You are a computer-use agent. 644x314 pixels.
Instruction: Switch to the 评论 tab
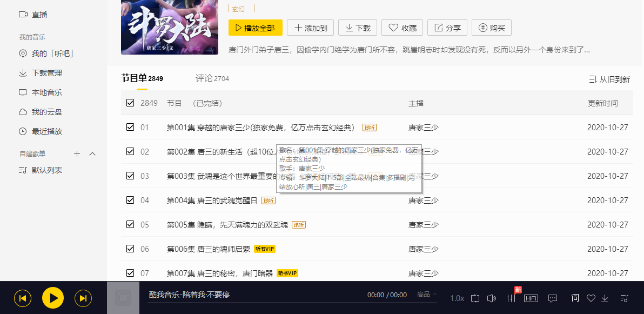click(x=212, y=78)
